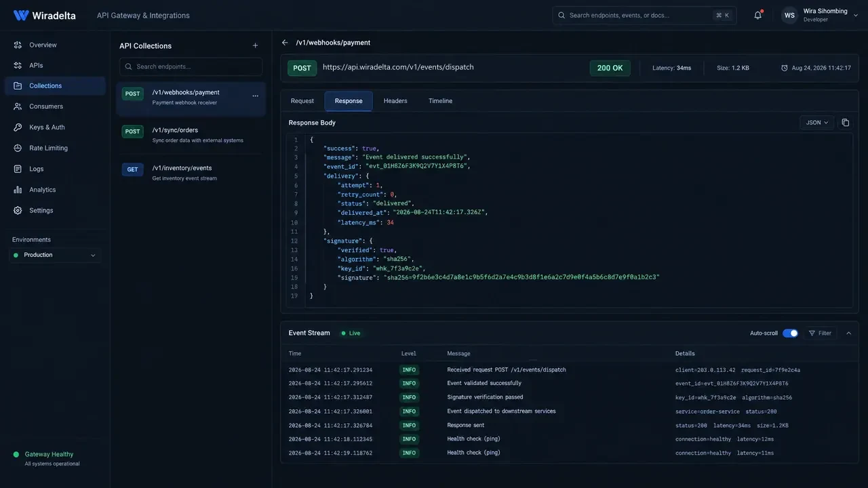Click the Level column header
Screen dimensions: 868x488
409,353
